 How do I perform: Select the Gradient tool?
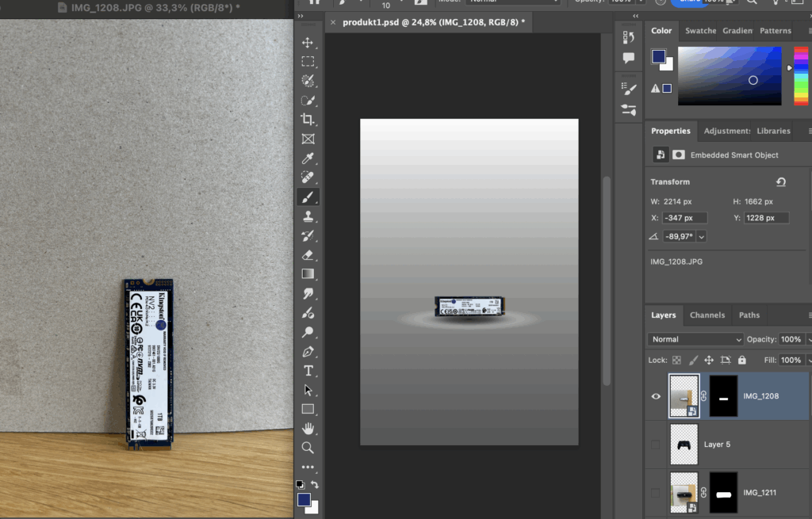[x=308, y=274]
